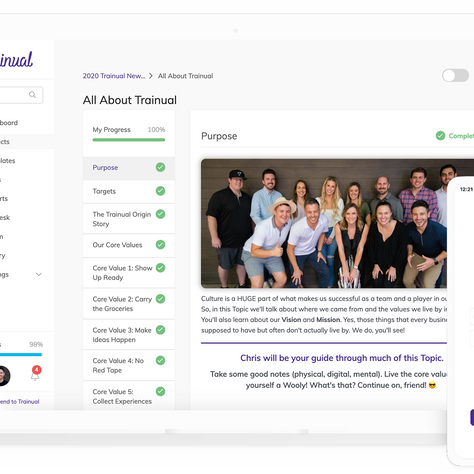Click the 100% progress value
This screenshot has width=474, height=474.
[x=156, y=130]
